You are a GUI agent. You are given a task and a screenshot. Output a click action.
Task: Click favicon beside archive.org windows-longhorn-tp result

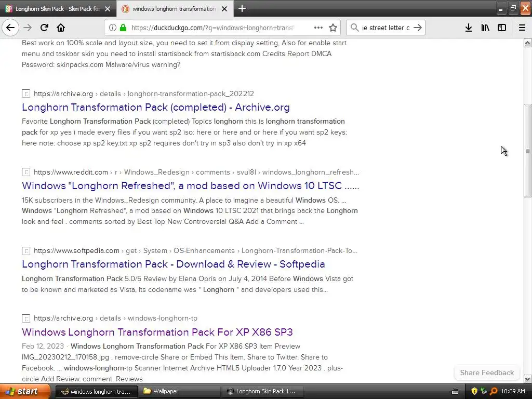coord(26,318)
